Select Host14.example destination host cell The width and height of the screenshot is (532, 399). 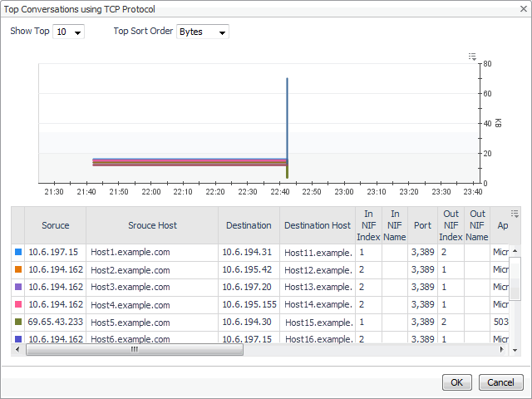tap(318, 304)
